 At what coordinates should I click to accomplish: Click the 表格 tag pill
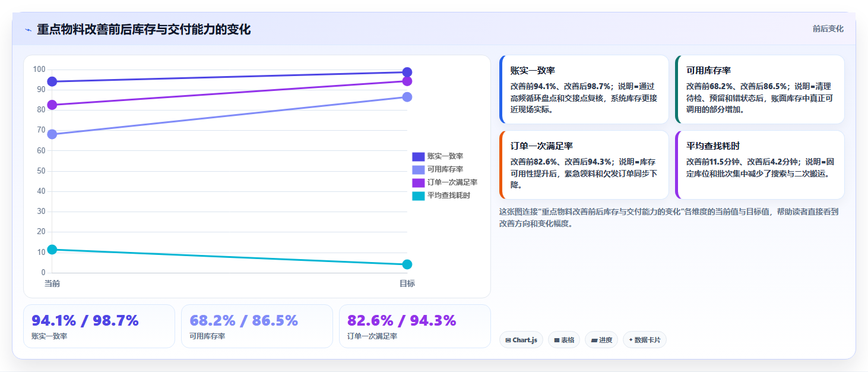tap(564, 340)
